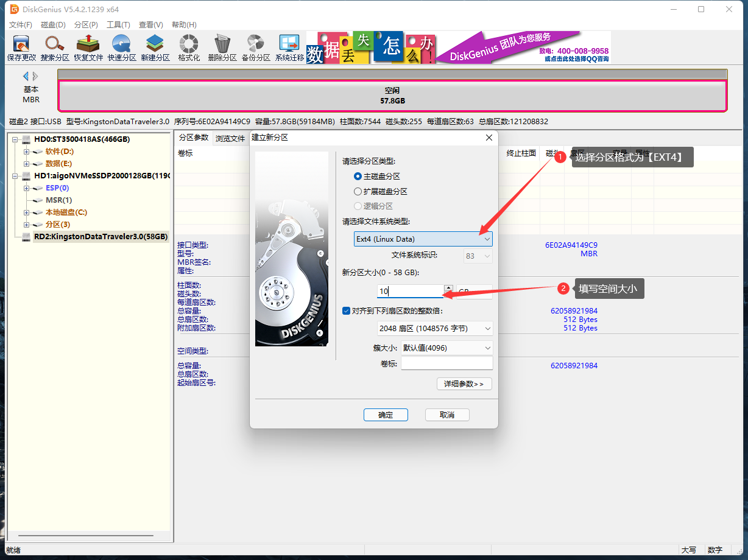This screenshot has width=748, height=560.
Task: Open the 2048 sectors alignment dropdown
Action: click(x=435, y=329)
